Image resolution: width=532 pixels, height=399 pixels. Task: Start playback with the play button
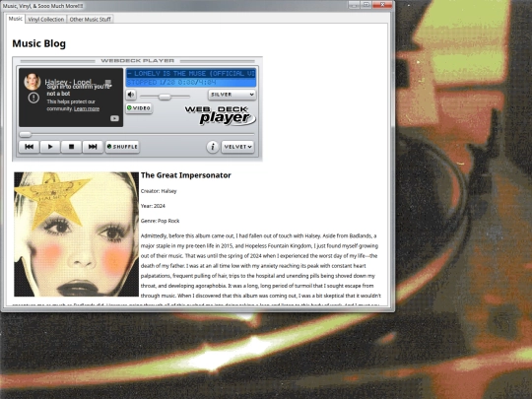pyautogui.click(x=50, y=147)
